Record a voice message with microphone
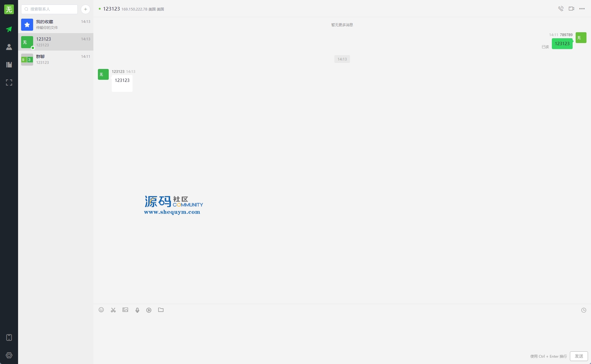Image resolution: width=591 pixels, height=364 pixels. (137, 310)
